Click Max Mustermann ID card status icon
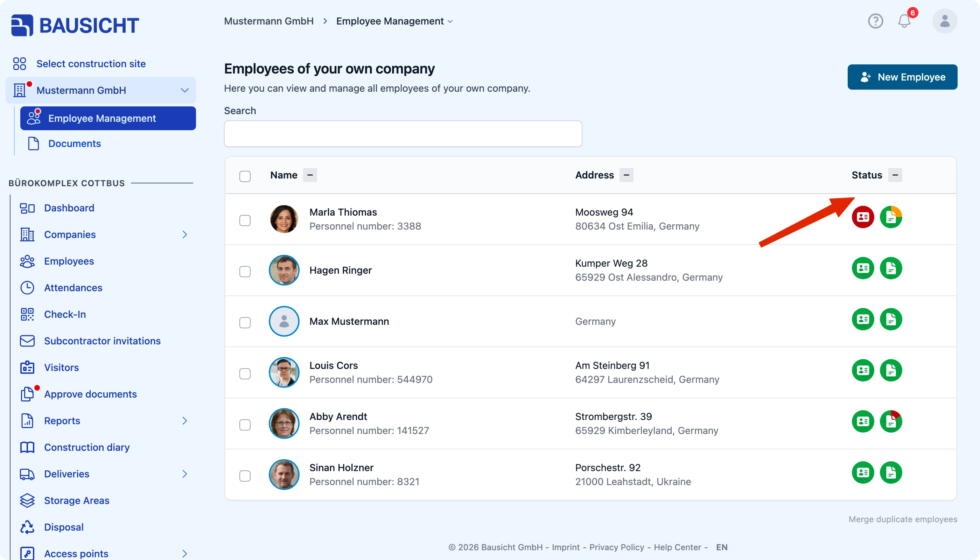980x560 pixels. (863, 319)
